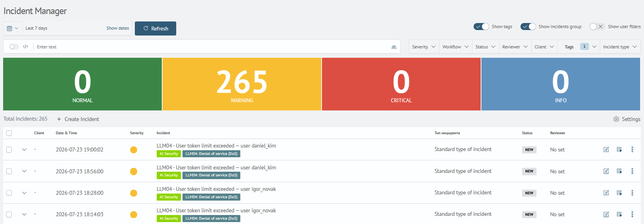This screenshot has height=224, width=644.
Task: Focus the Enter text search field
Action: click(211, 47)
